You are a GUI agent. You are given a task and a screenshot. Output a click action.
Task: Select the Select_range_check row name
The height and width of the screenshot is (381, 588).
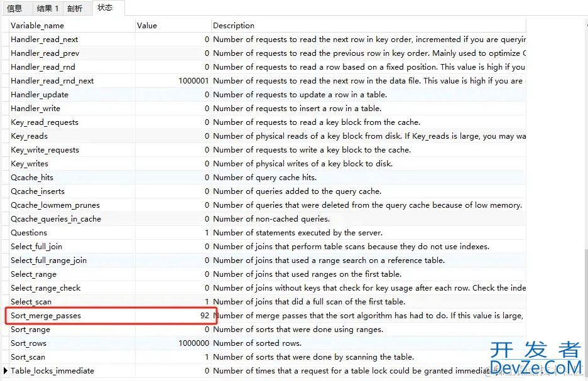pos(46,288)
